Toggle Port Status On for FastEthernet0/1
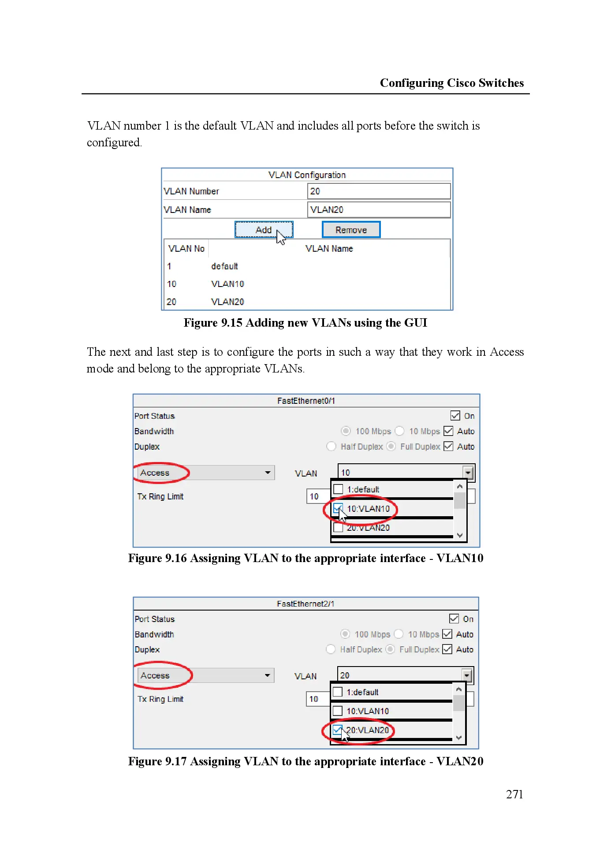 (455, 416)
